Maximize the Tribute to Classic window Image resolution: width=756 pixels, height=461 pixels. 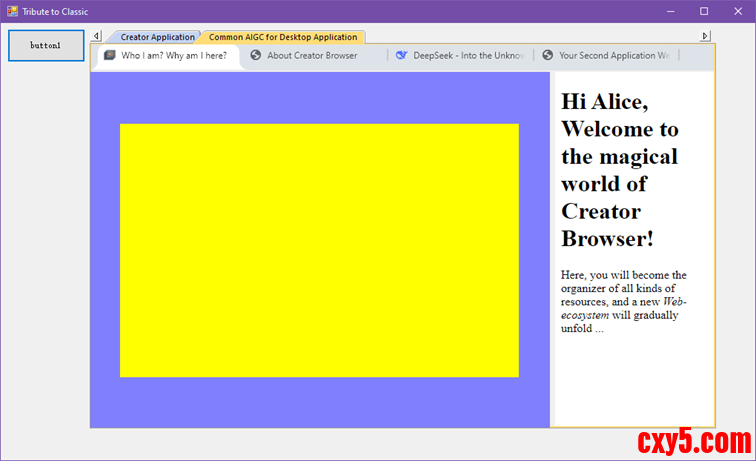(x=703, y=11)
